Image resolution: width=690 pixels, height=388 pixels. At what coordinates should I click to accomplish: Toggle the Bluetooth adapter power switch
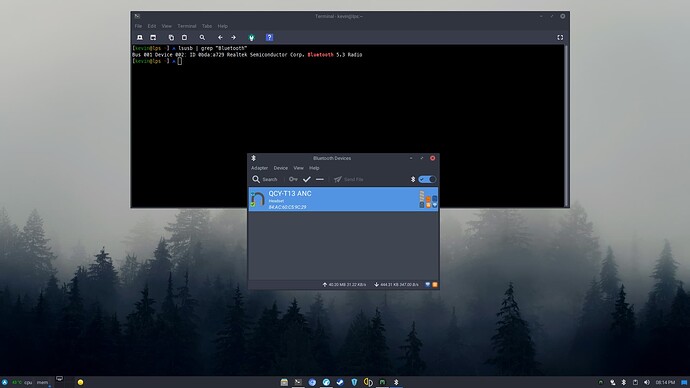click(427, 179)
